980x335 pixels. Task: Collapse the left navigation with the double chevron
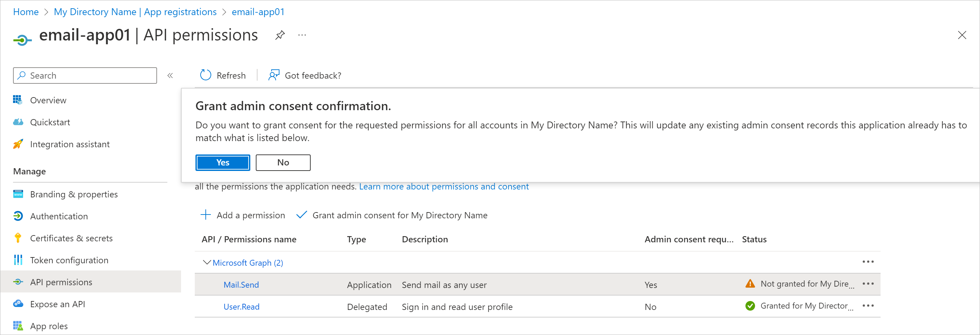click(170, 76)
